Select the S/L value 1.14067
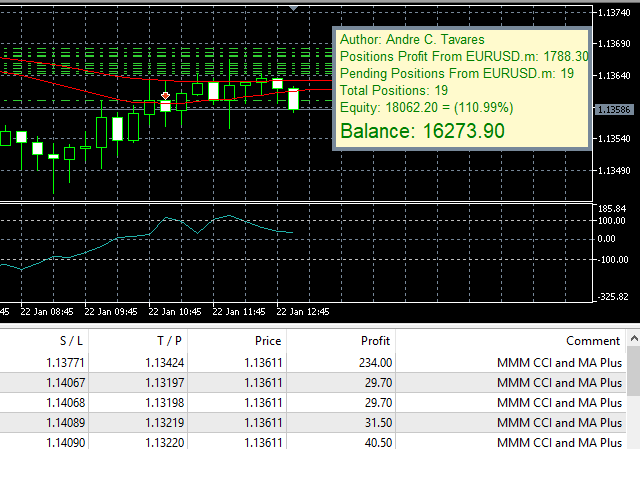This screenshot has width=640, height=480. pos(65,382)
